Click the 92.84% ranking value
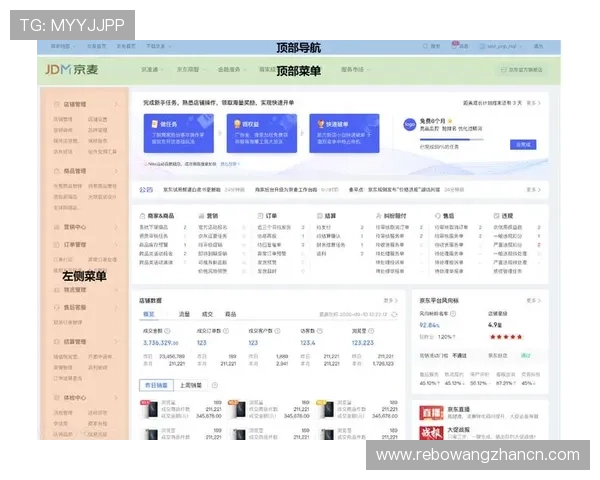The width and height of the screenshot is (600, 480). [x=429, y=325]
